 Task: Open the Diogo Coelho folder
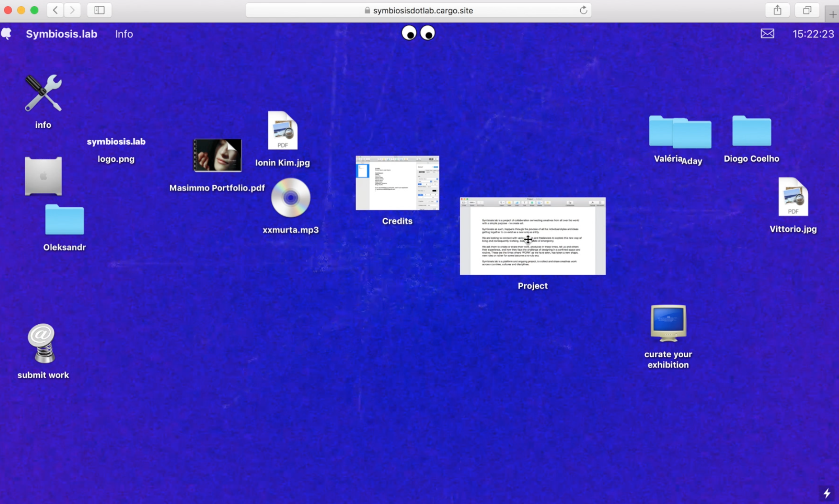751,131
